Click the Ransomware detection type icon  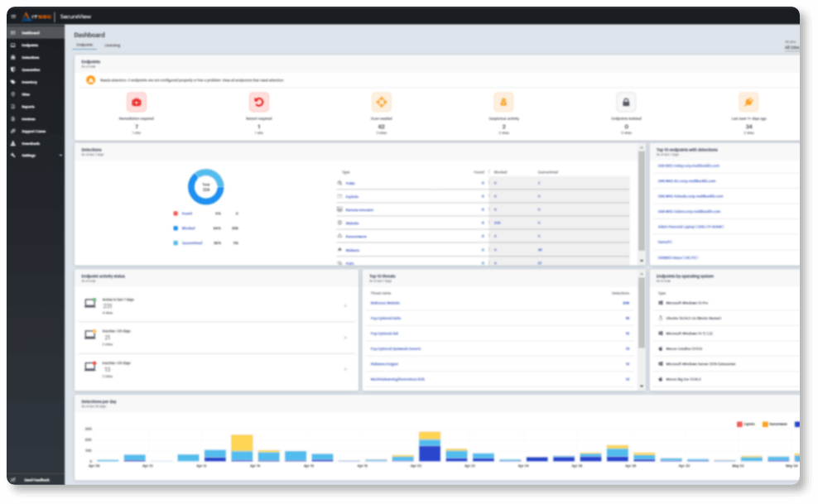(x=339, y=236)
